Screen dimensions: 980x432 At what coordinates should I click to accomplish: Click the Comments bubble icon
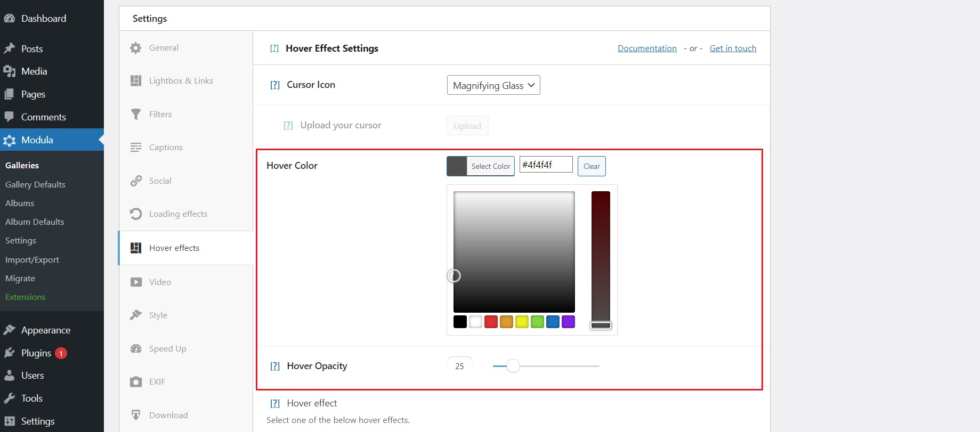(x=9, y=117)
